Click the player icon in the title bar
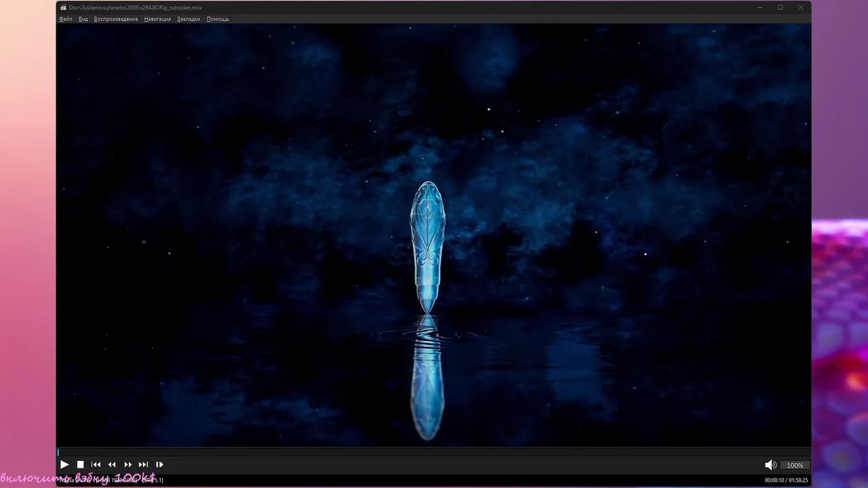 click(x=63, y=7)
